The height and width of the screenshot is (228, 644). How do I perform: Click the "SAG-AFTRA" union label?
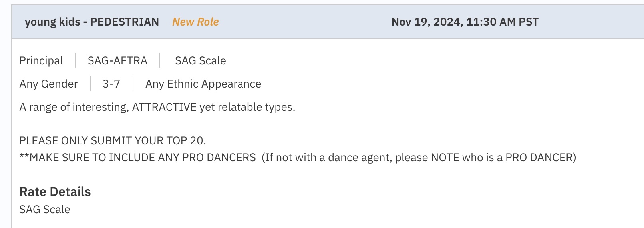117,61
